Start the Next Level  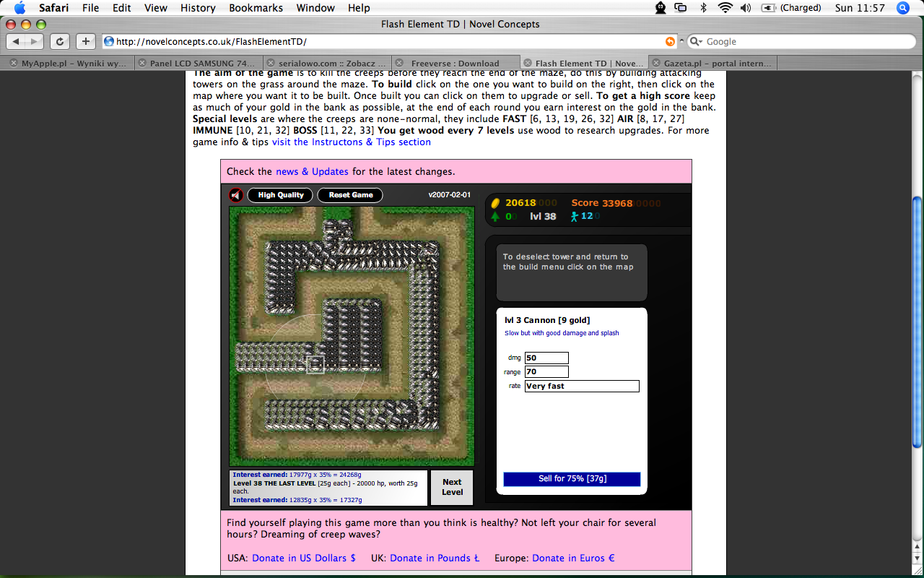point(452,488)
